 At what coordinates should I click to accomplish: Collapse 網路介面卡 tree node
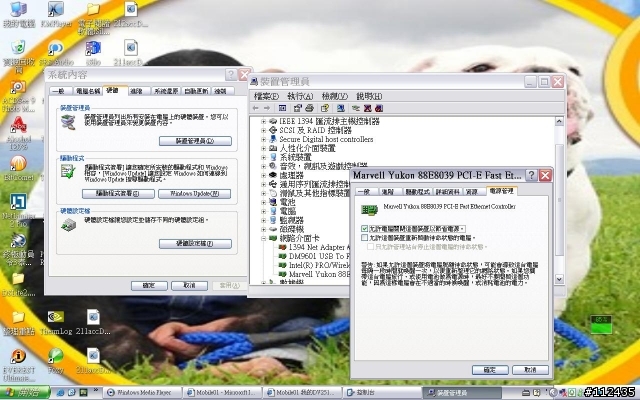point(263,238)
